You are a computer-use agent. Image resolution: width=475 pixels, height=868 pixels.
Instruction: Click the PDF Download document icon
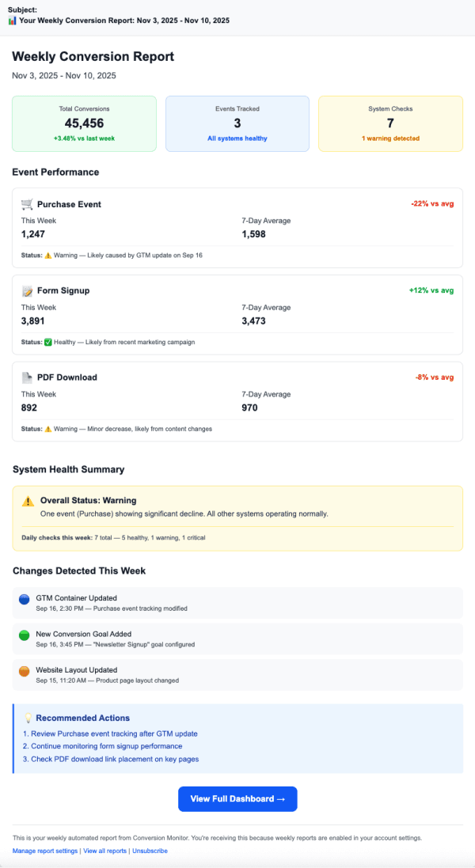[x=27, y=377]
